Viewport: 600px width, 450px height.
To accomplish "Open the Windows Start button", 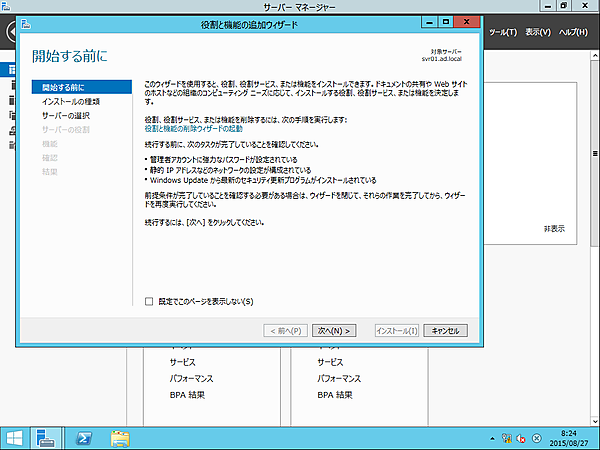I will point(14,439).
